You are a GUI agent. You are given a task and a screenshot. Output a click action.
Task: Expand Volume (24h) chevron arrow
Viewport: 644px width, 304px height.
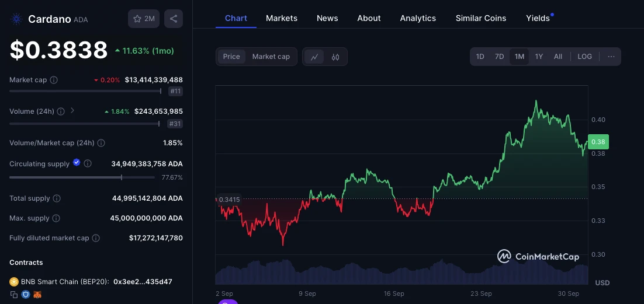(x=72, y=110)
